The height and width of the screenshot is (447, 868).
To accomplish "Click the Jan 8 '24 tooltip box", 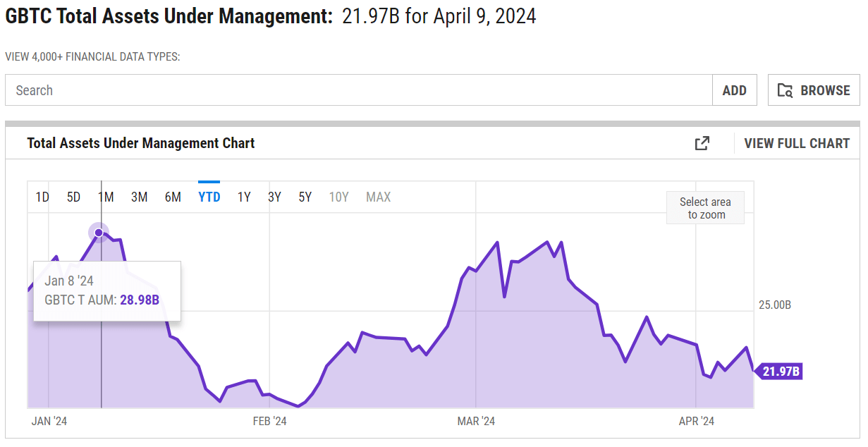I will point(106,290).
